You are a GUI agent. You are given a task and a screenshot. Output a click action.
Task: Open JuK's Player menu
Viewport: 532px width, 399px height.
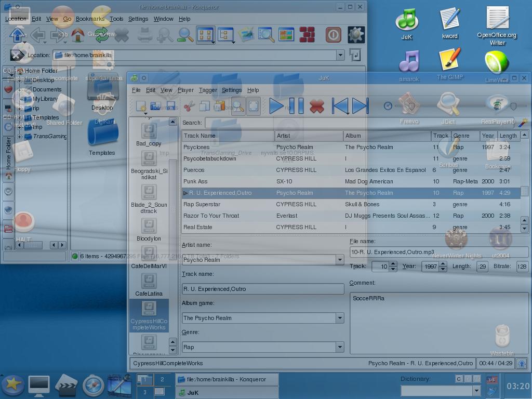185,90
